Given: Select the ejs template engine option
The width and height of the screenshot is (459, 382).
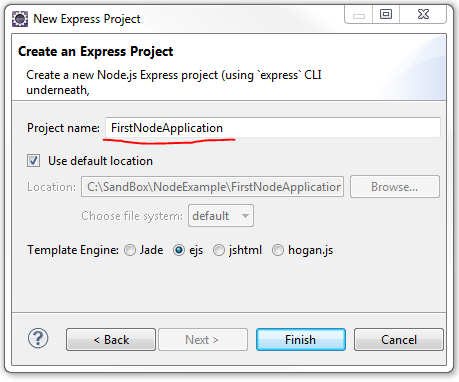Looking at the screenshot, I should pos(179,250).
